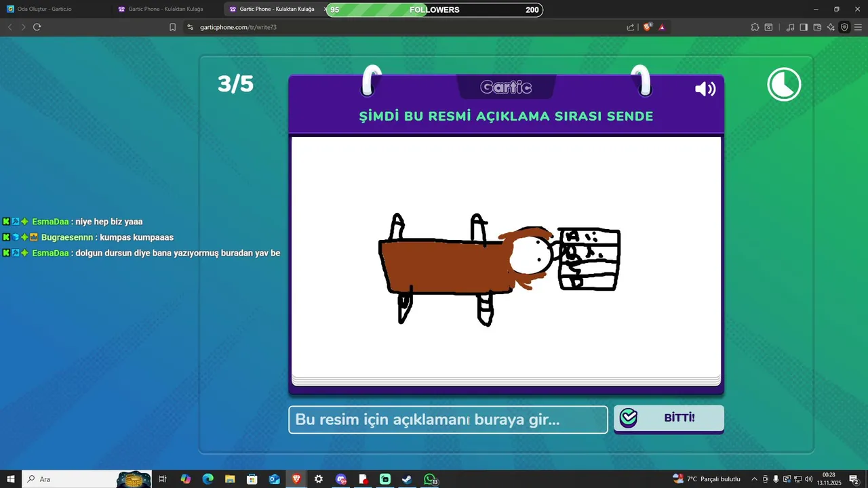
Task: Open the white document app with red dot
Action: (363, 479)
